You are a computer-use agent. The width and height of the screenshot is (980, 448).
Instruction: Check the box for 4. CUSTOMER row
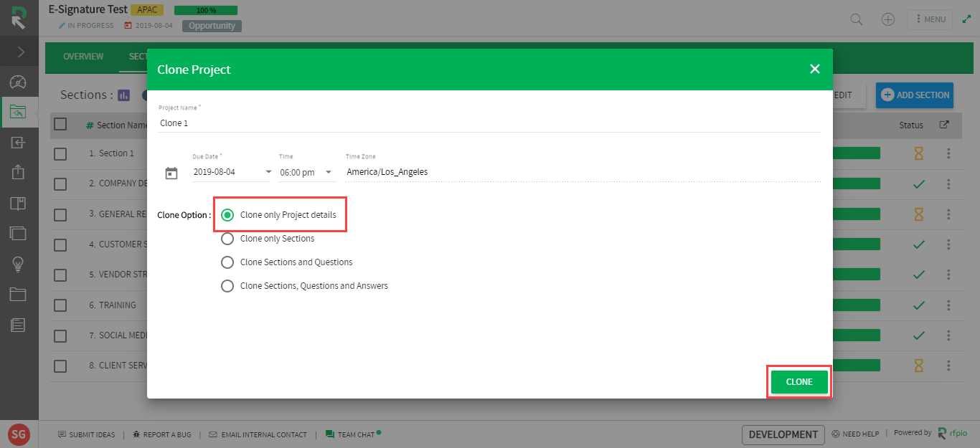point(60,244)
